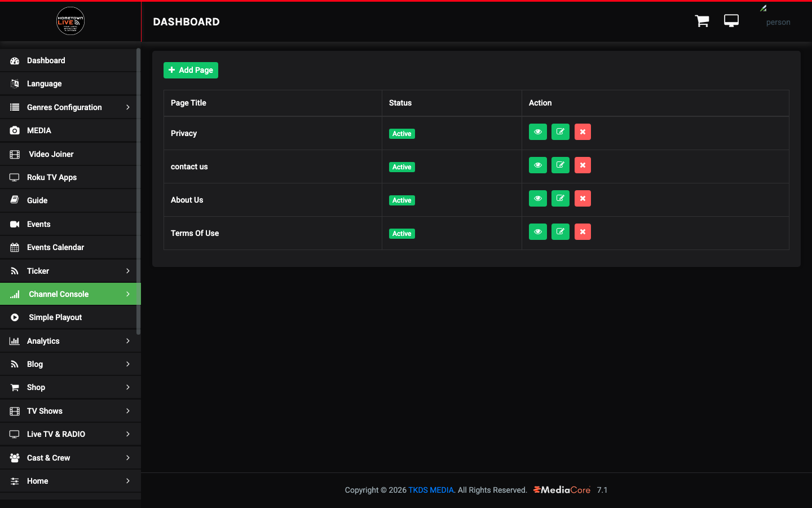View the contact us page with eye button

(538, 165)
